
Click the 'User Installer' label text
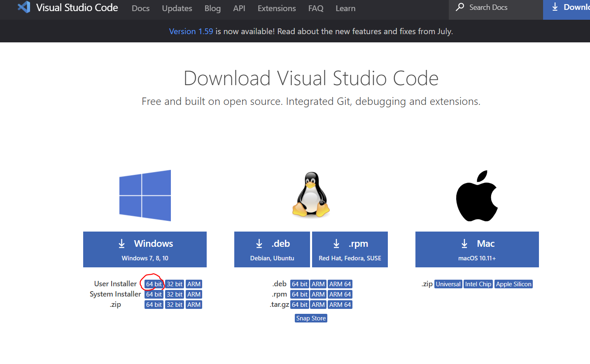115,284
